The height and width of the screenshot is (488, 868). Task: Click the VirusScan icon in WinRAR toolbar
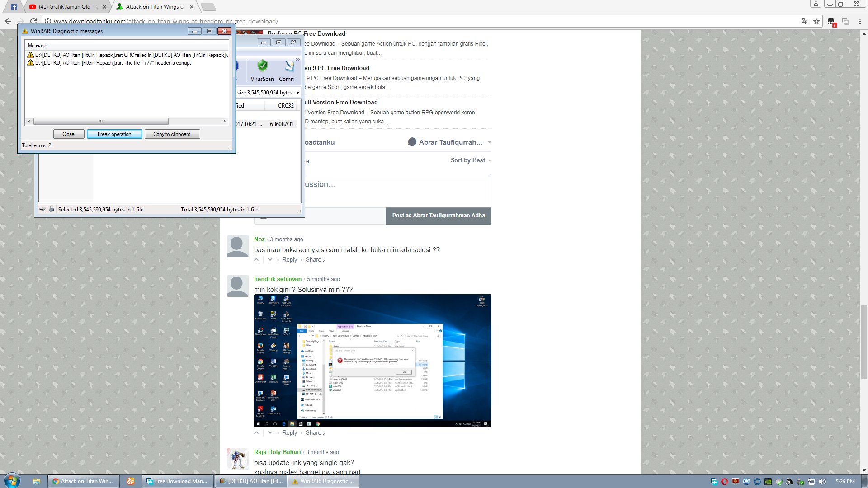click(x=262, y=70)
